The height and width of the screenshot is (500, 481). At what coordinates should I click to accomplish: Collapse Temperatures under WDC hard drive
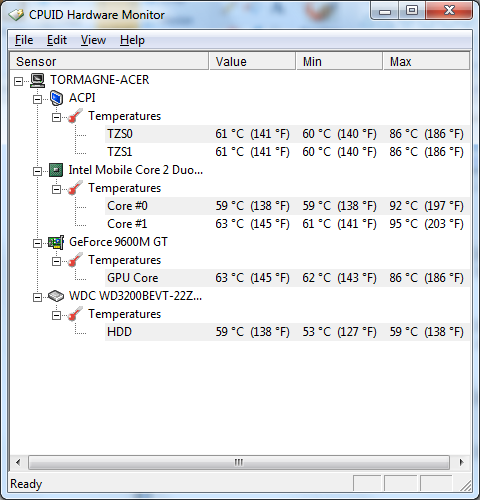pos(57,315)
